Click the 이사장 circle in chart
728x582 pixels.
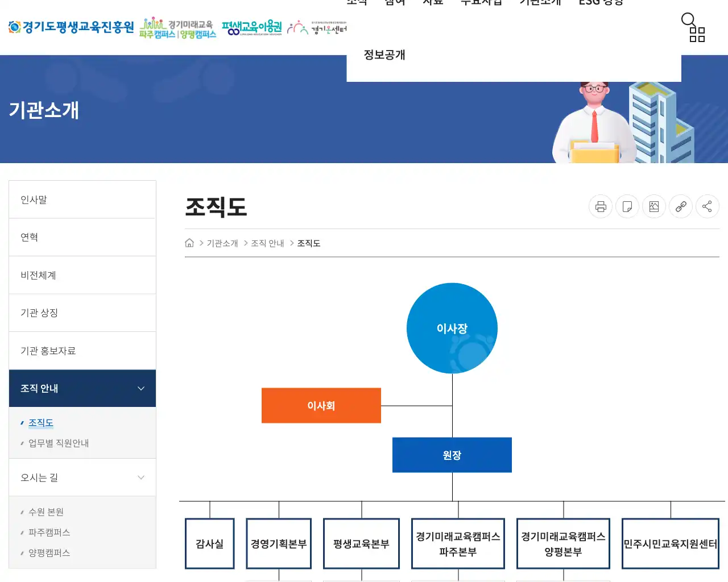pos(452,328)
